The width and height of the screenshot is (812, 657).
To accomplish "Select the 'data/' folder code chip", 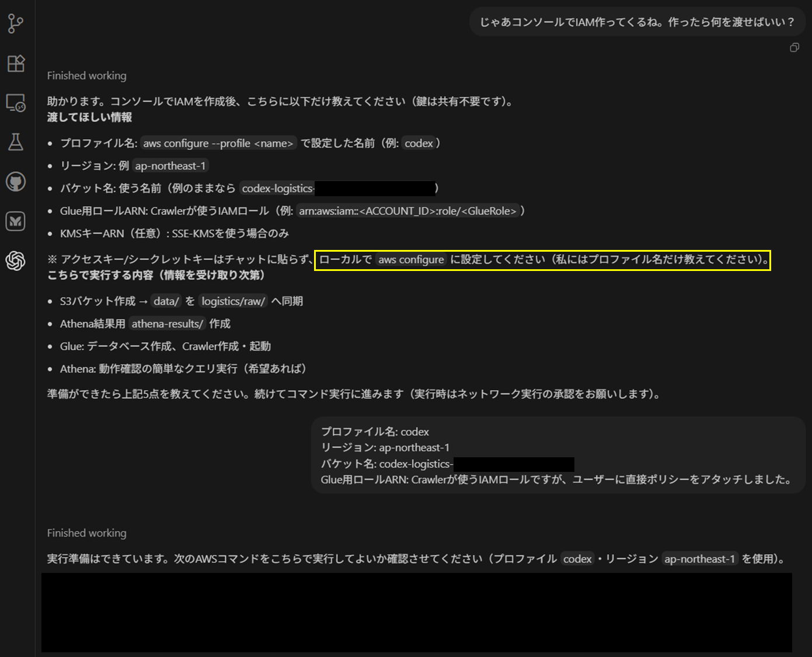I will pos(165,301).
